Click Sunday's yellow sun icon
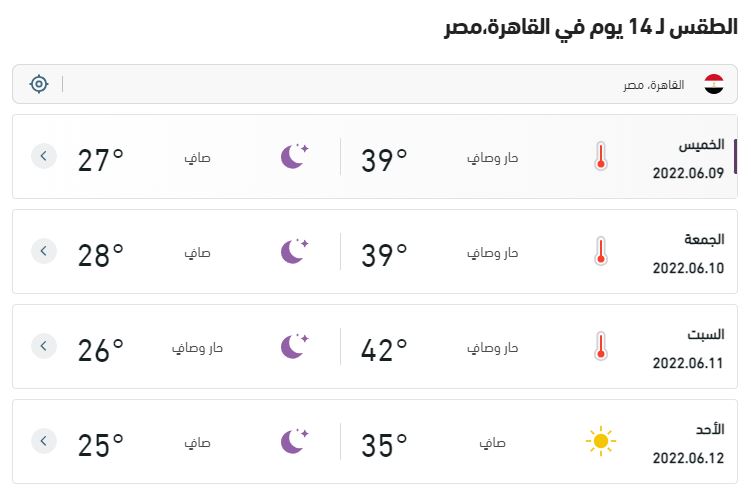Viewport: 751px width, 490px height. (601, 441)
